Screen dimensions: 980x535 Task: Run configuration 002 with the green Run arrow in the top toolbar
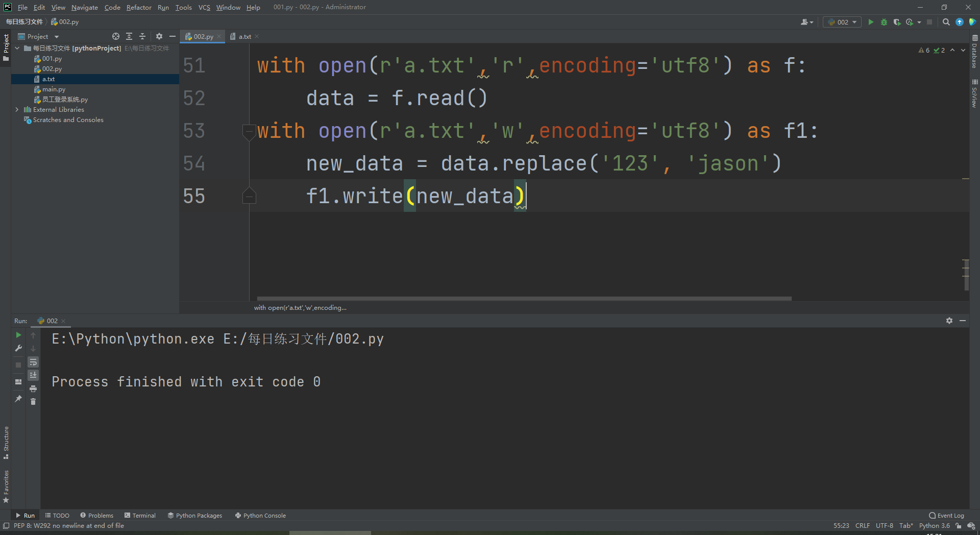[871, 22]
